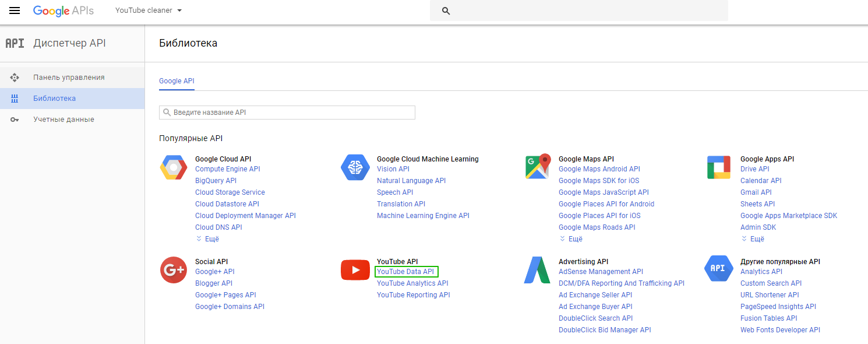Click the red YouTube play icon

pyautogui.click(x=355, y=269)
